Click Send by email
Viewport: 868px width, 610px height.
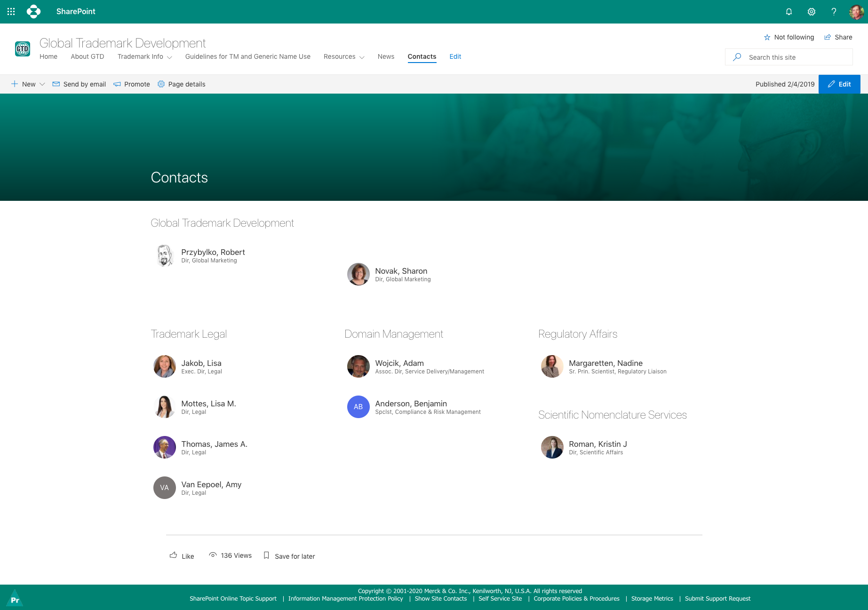click(79, 84)
